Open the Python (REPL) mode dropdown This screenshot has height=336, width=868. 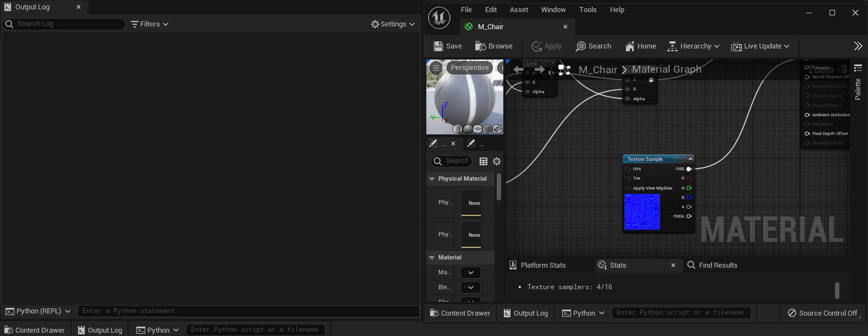click(x=38, y=311)
